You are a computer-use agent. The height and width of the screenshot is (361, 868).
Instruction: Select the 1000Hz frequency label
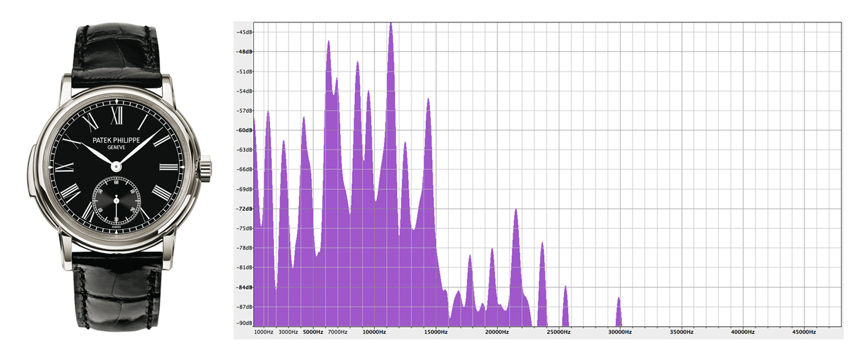pyautogui.click(x=264, y=332)
